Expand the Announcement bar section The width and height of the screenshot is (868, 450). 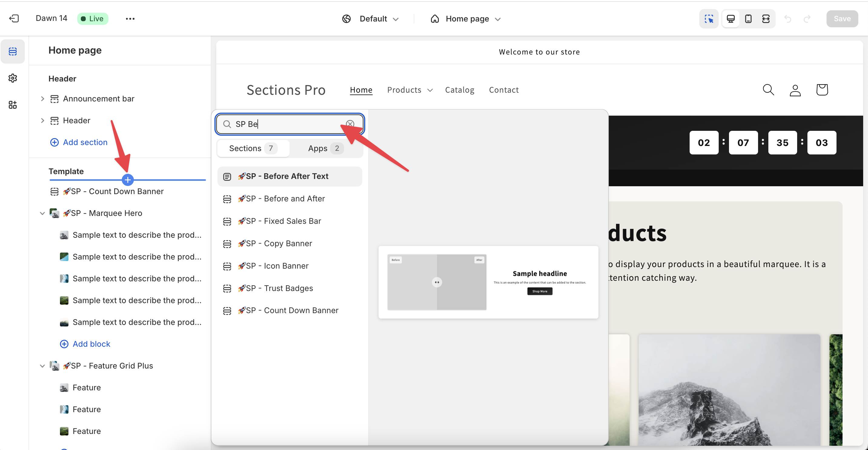(42, 98)
